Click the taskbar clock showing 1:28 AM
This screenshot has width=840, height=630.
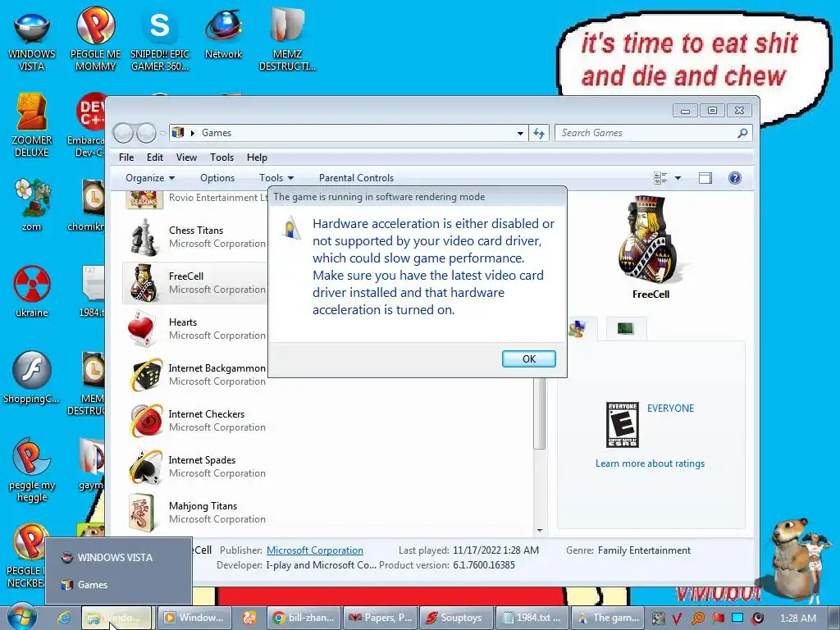(797, 618)
